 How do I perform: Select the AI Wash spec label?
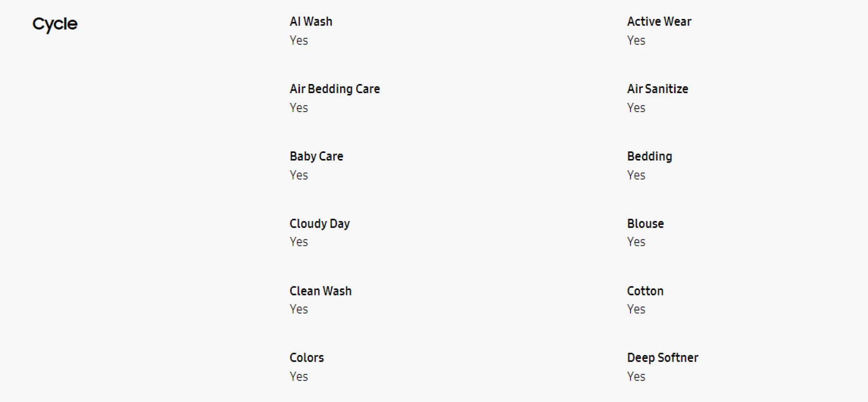point(311,22)
